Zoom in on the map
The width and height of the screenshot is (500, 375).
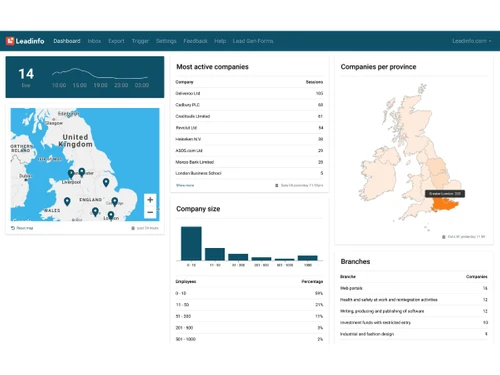[150, 200]
